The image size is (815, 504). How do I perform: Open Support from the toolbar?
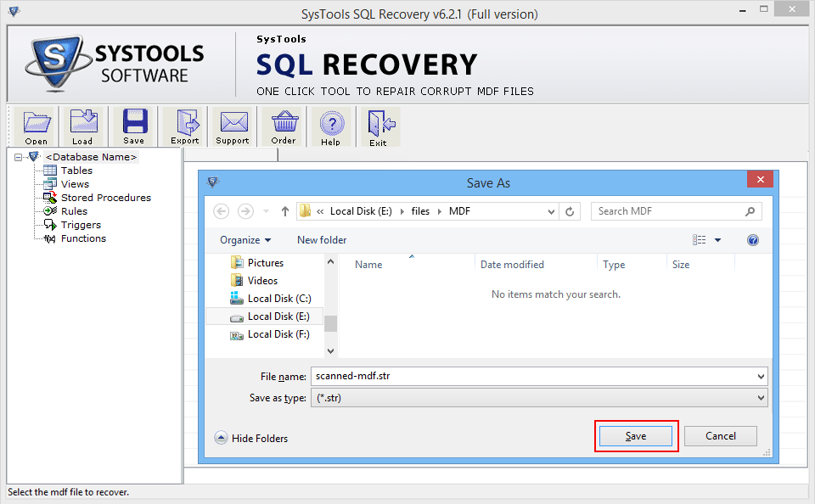232,126
